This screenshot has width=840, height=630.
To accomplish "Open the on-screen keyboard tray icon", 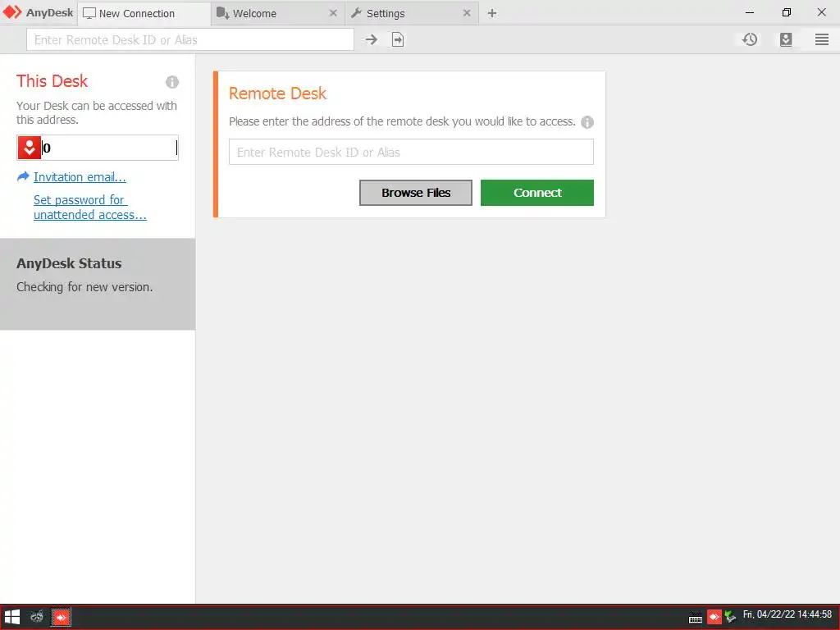I will click(x=696, y=618).
